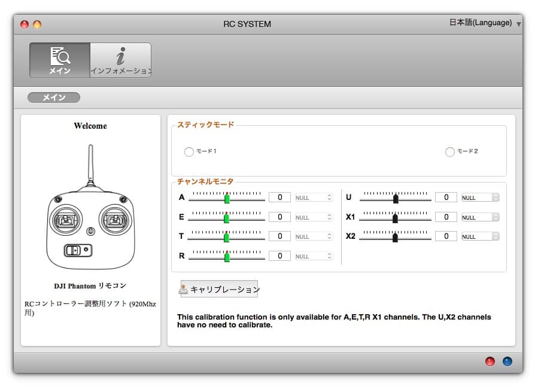The image size is (538, 392).
Task: Click the joystick icon on キャリブレーション button
Action: (184, 290)
